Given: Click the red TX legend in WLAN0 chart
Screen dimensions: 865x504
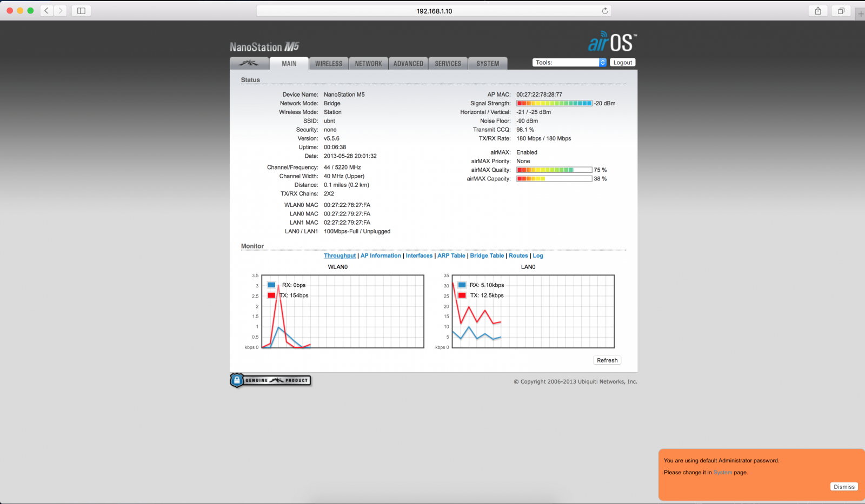Looking at the screenshot, I should pyautogui.click(x=271, y=295).
